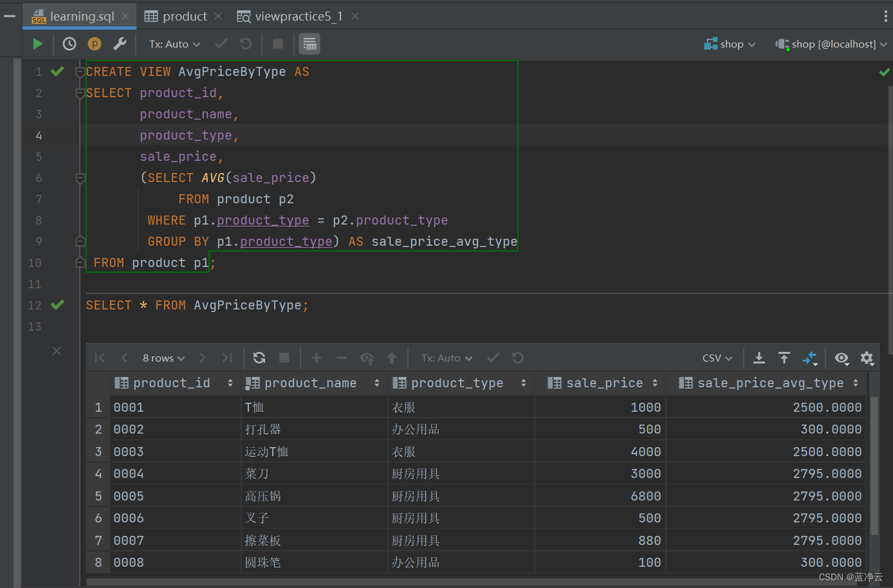This screenshot has height=588, width=893.
Task: Click the orange P playground icon
Action: point(95,44)
